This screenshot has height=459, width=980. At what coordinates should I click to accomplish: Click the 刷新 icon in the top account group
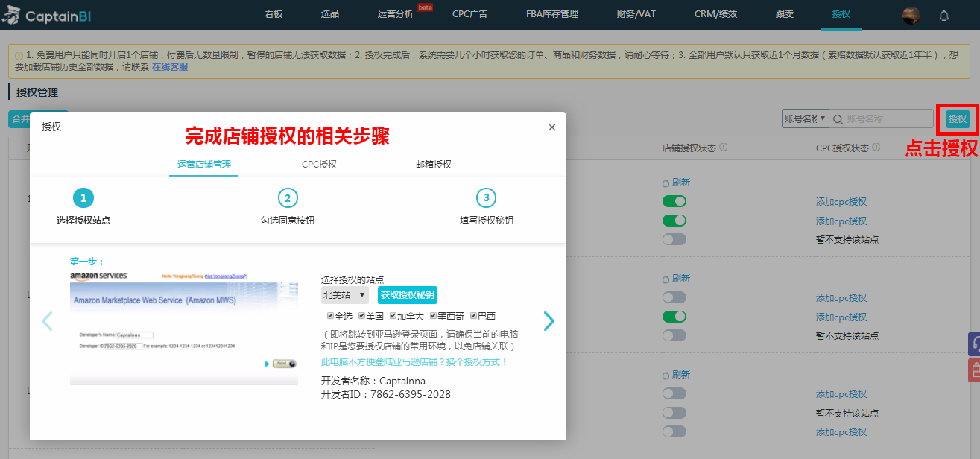(x=666, y=183)
